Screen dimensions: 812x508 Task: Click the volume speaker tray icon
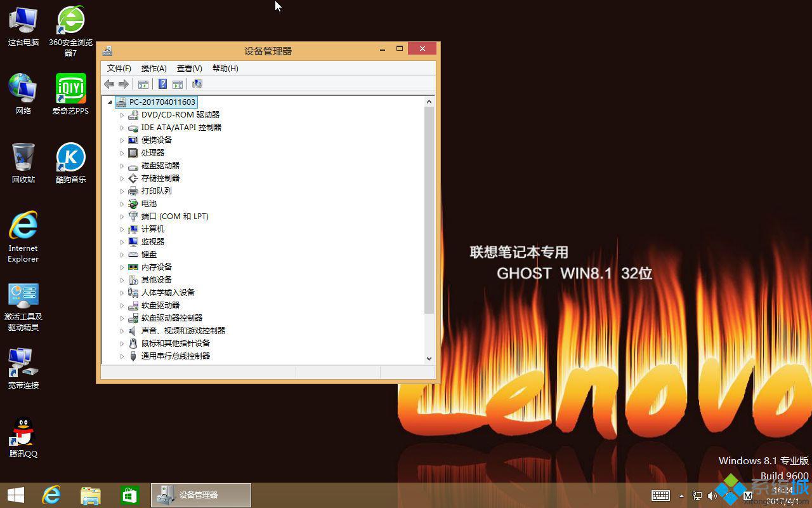click(x=712, y=495)
